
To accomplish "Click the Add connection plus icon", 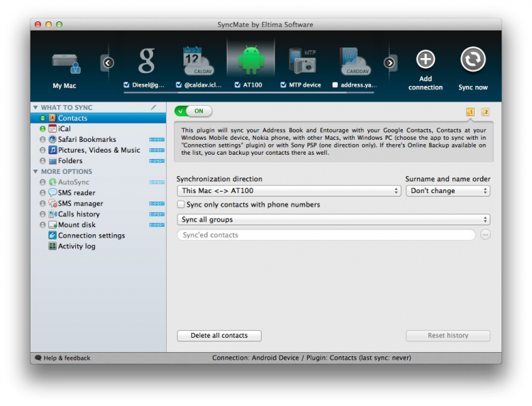I will (426, 60).
